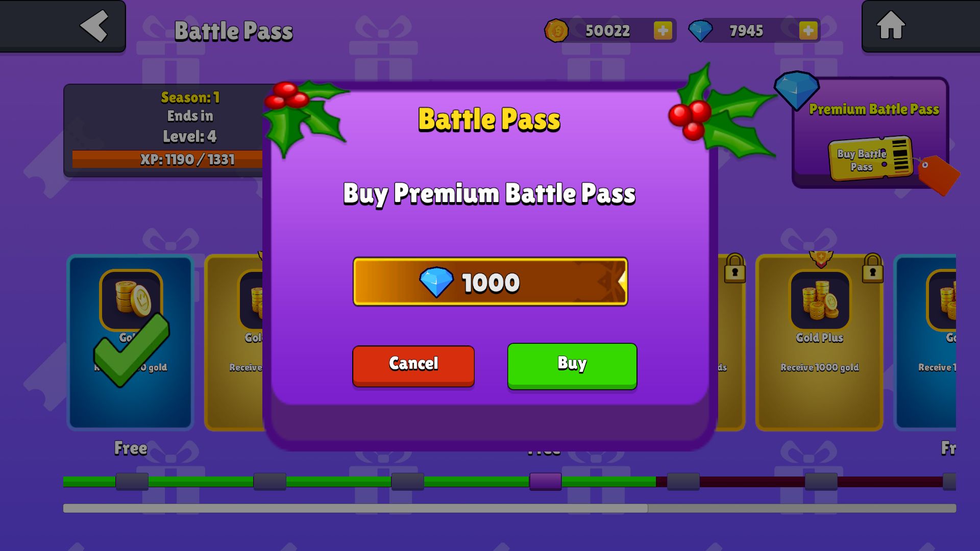Add more gold coins with plus icon
The height and width of the screenshot is (551, 980).
(663, 31)
